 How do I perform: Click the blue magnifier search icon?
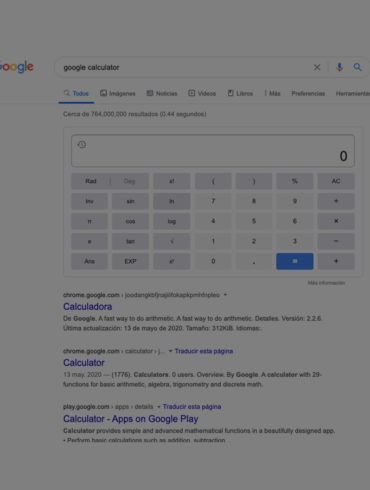click(x=357, y=67)
